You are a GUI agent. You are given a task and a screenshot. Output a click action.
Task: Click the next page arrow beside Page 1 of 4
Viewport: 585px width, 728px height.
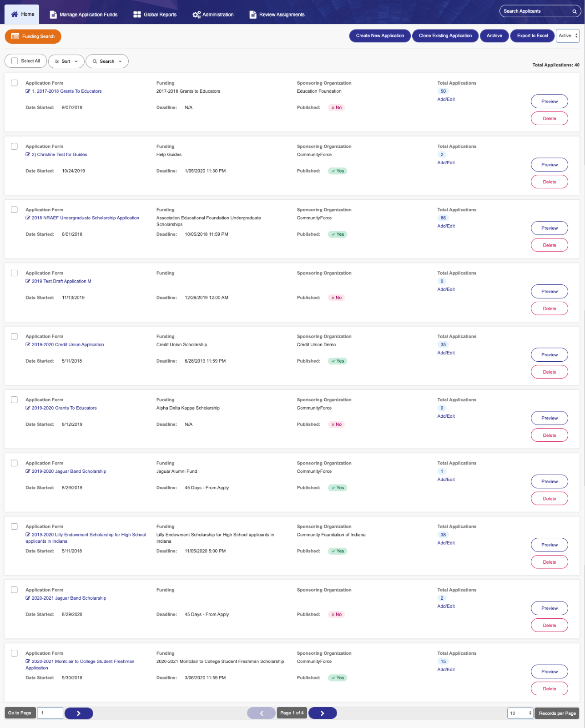point(323,713)
